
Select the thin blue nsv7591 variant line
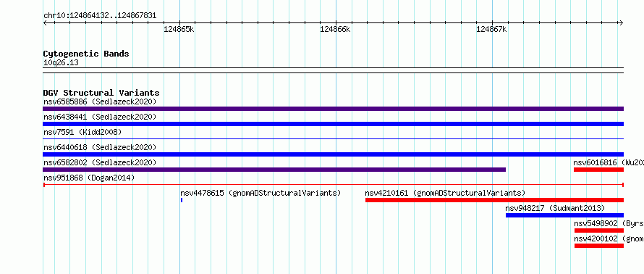[333, 139]
